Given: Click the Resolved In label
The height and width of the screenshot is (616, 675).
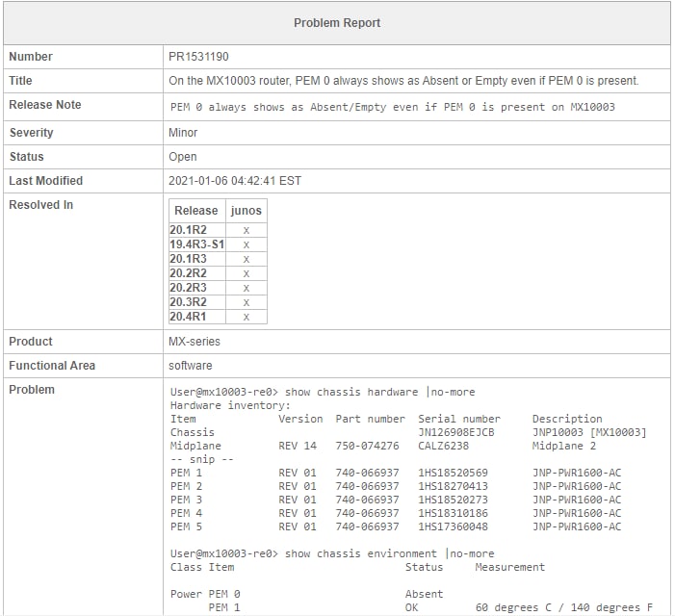Looking at the screenshot, I should [40, 205].
